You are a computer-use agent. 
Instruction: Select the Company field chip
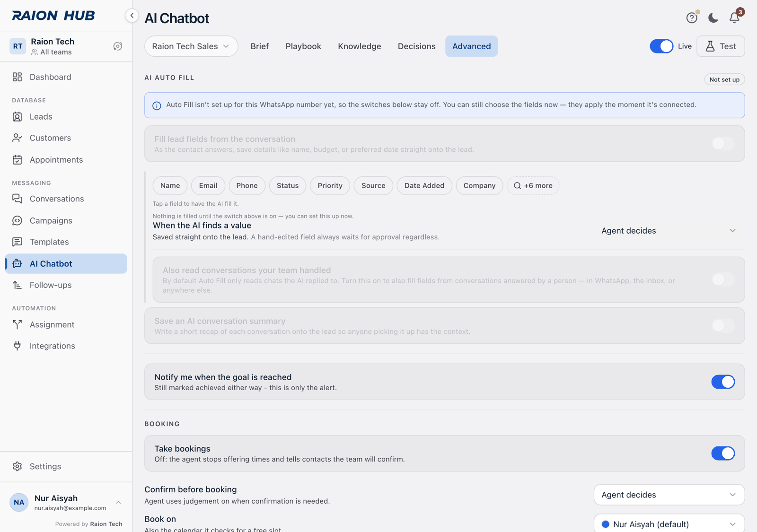pos(479,185)
